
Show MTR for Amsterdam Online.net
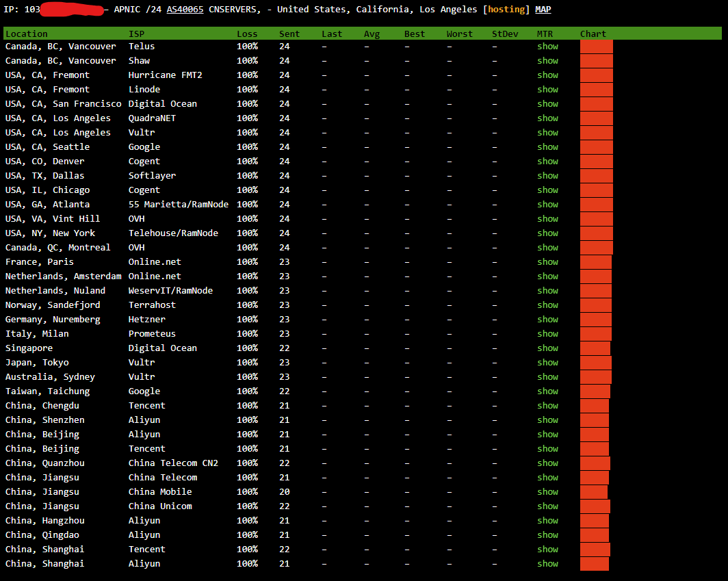[548, 276]
